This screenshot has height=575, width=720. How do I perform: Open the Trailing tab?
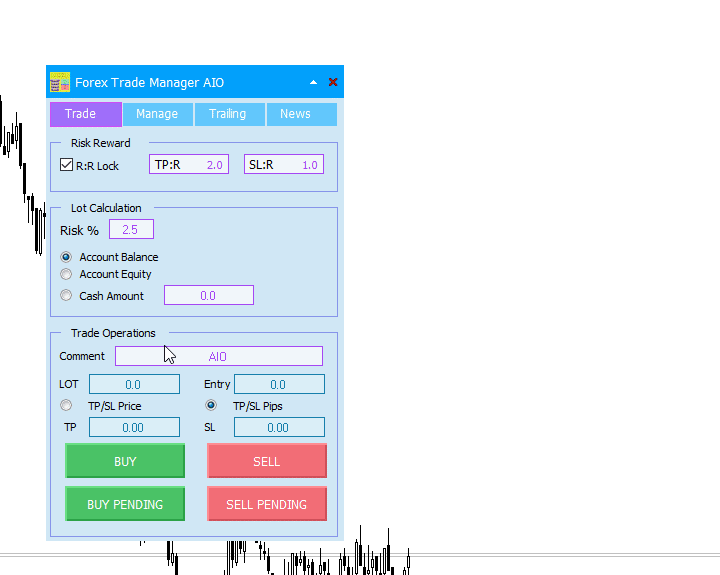click(x=230, y=114)
